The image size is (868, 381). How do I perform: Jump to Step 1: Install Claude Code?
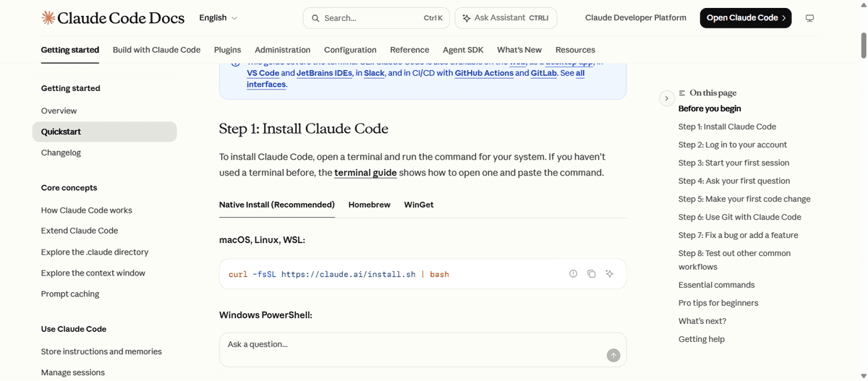[x=727, y=127]
